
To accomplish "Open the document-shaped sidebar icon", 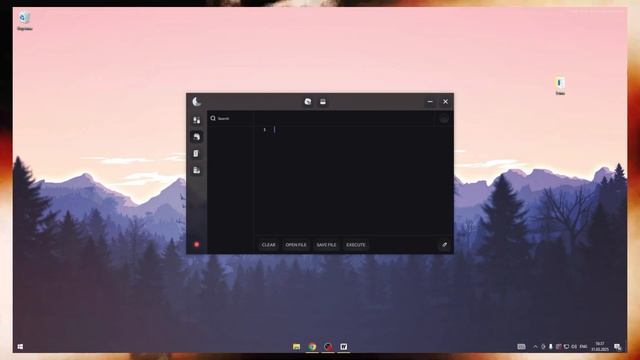I will (196, 153).
